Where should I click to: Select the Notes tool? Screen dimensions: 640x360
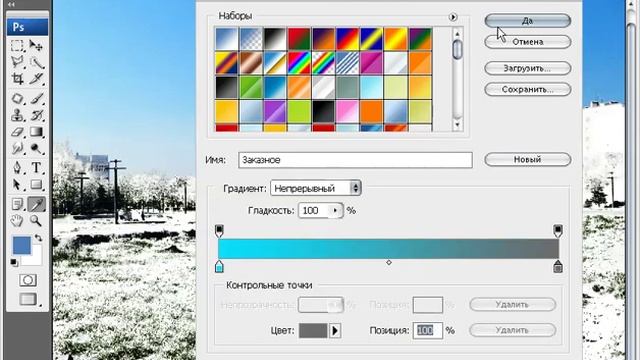[17, 204]
